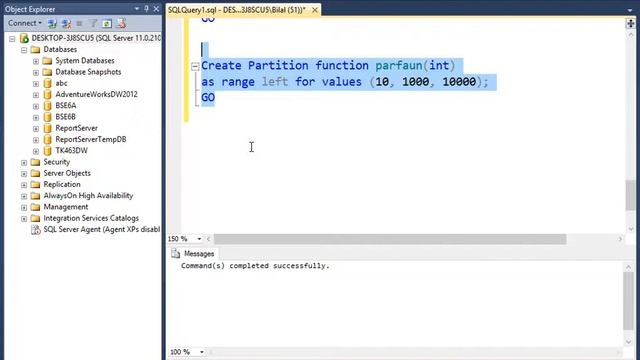Screen dimensions: 640x360
Task: Expand the Server Objects node
Action: (24, 173)
